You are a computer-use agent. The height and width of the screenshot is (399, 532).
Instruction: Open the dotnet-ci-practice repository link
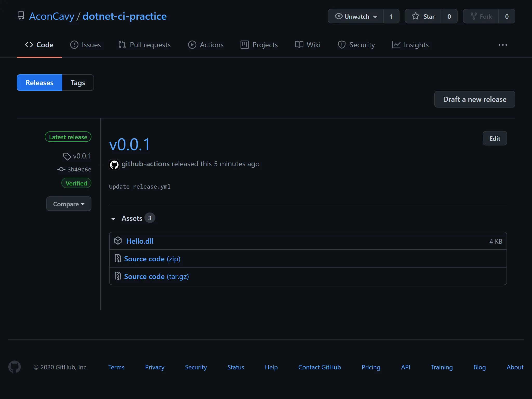[x=125, y=16]
